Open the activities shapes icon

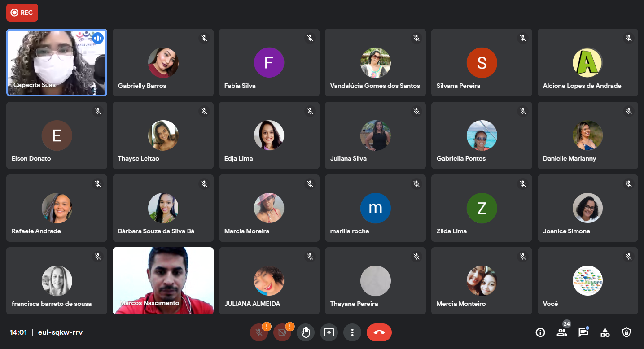605,332
